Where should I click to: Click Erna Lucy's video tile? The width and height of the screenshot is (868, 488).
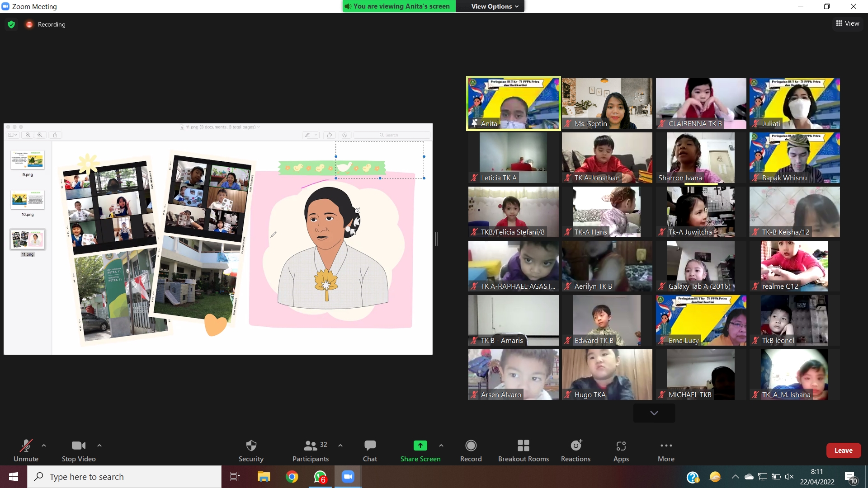coord(701,320)
